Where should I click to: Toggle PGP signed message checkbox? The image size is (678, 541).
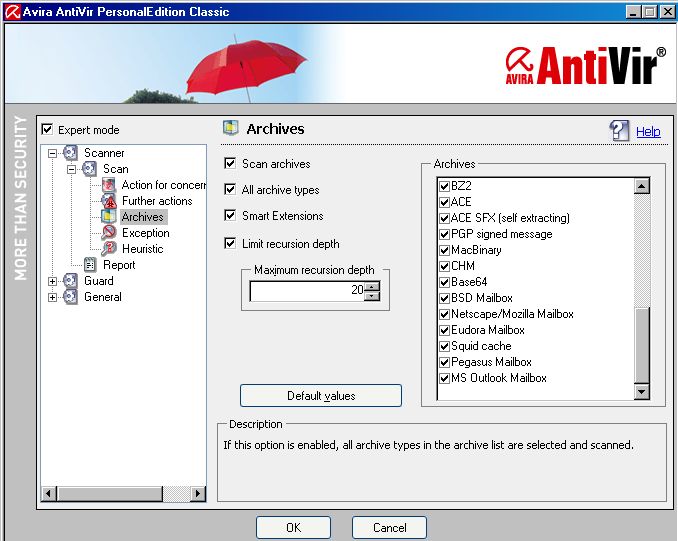click(x=444, y=234)
